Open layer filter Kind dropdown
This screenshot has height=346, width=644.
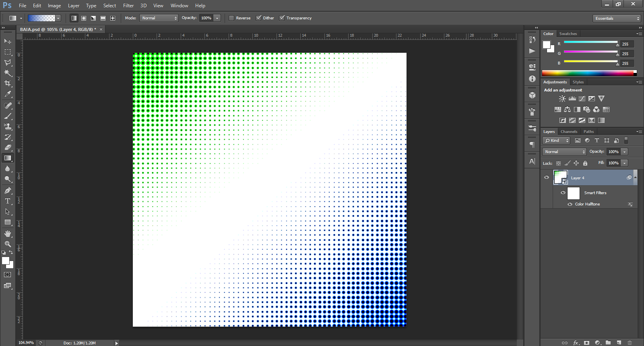556,141
